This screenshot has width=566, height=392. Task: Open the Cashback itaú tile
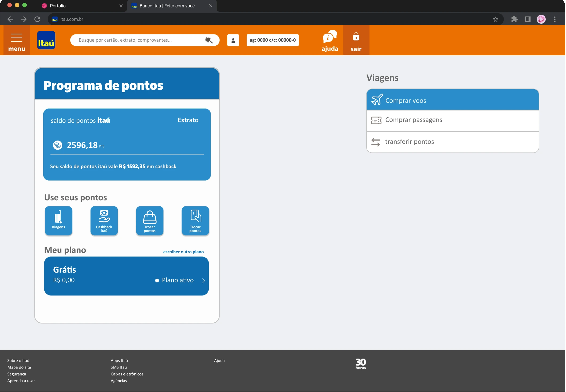tap(104, 221)
